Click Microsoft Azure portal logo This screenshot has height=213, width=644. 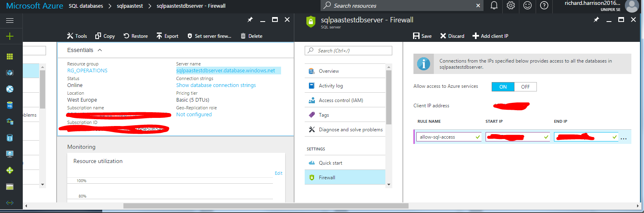coord(35,6)
